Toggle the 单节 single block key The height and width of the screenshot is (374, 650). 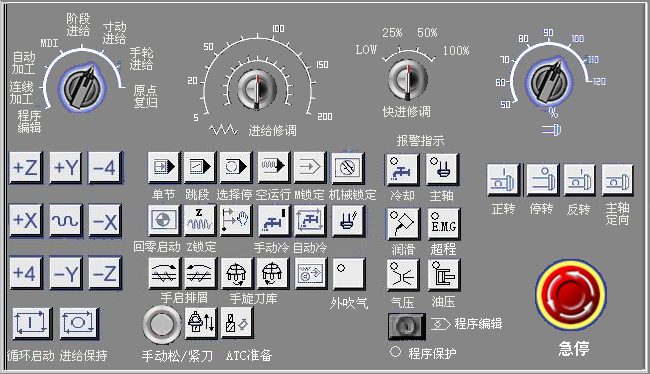click(163, 167)
